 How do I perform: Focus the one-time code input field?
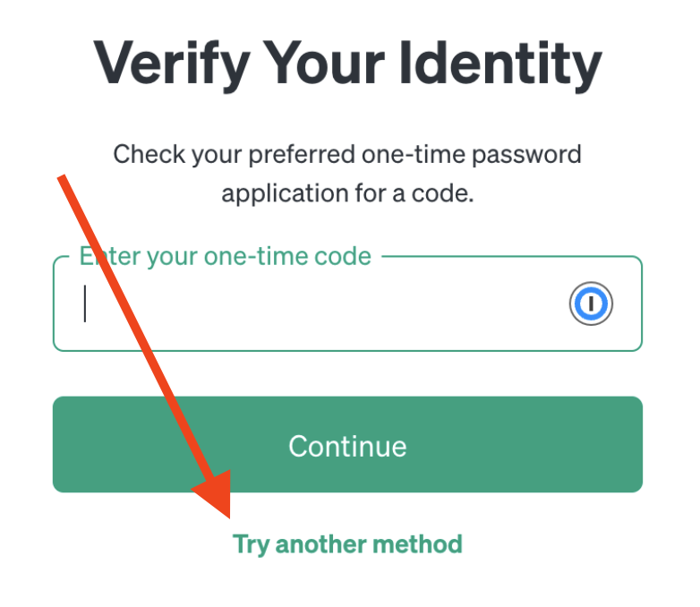(348, 303)
